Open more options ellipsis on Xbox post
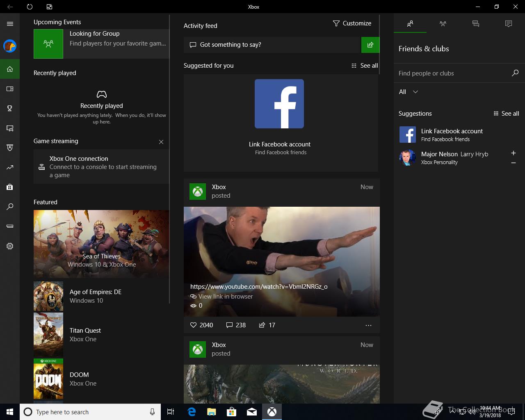The image size is (525, 420). click(368, 325)
